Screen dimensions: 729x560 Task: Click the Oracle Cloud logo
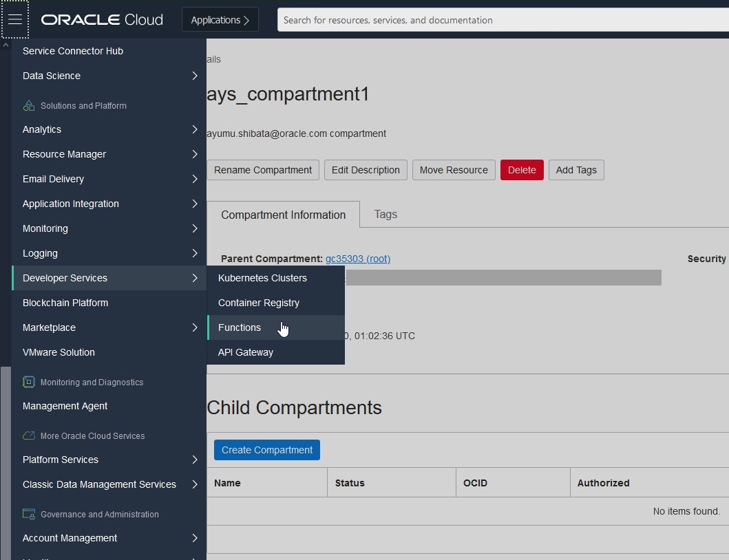pyautogui.click(x=102, y=19)
